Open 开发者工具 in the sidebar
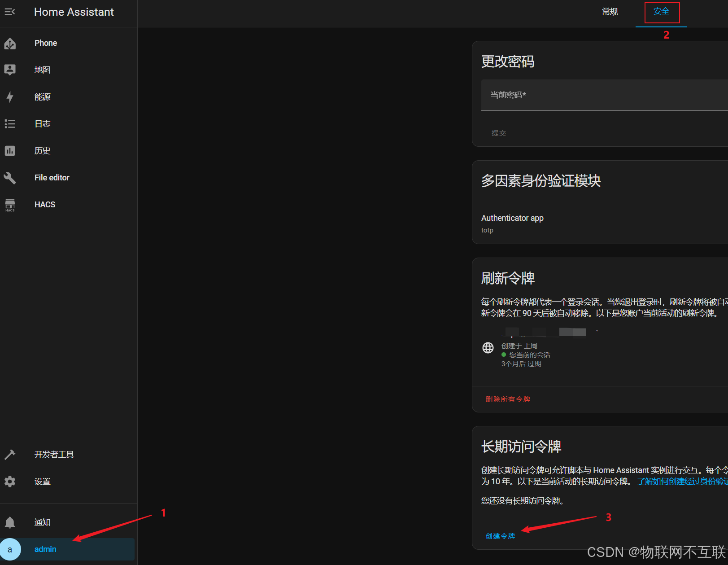728x565 pixels. click(x=54, y=455)
